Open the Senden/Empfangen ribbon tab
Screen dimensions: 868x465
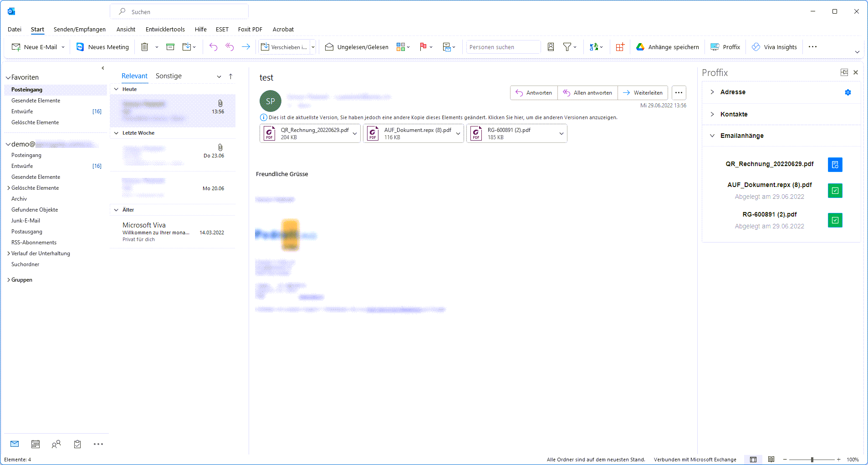tap(80, 29)
